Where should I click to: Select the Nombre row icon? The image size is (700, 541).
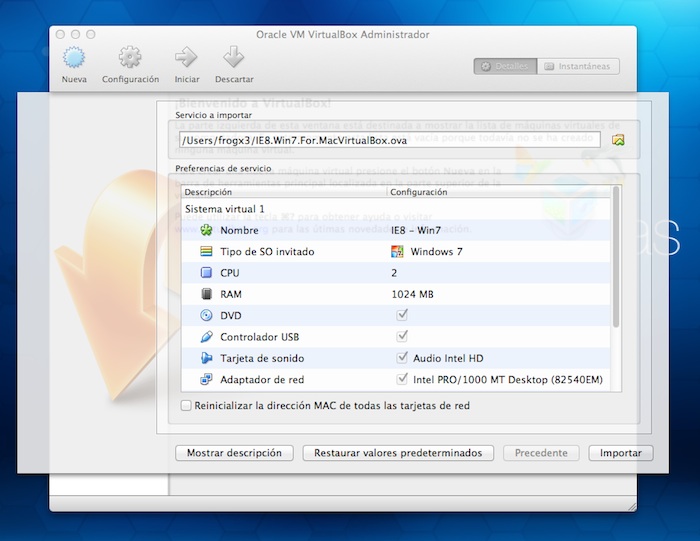click(207, 230)
